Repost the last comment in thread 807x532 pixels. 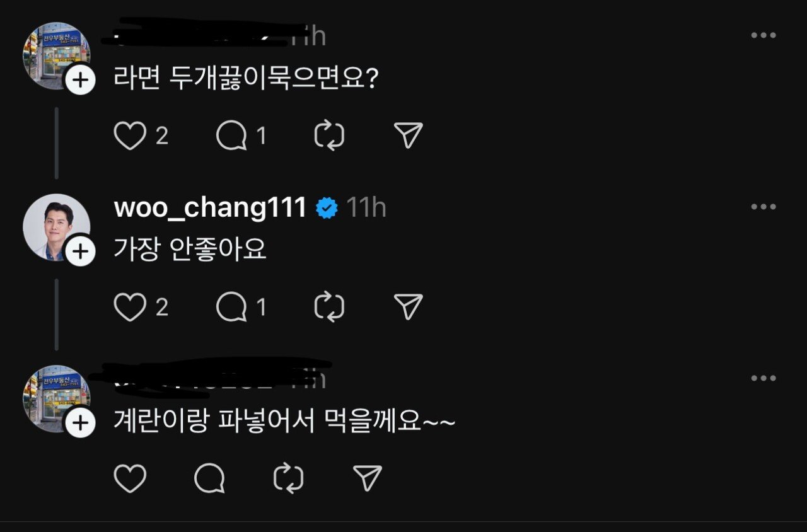289,478
